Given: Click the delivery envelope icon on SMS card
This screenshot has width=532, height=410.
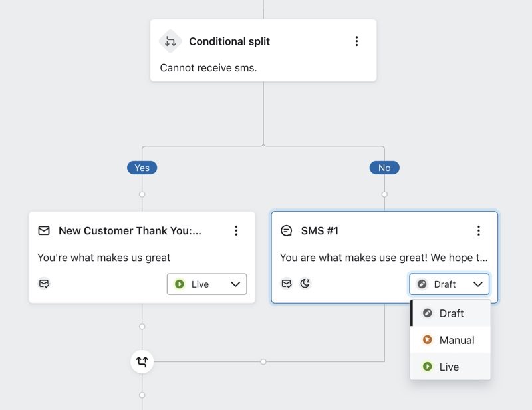Looking at the screenshot, I should pos(286,284).
